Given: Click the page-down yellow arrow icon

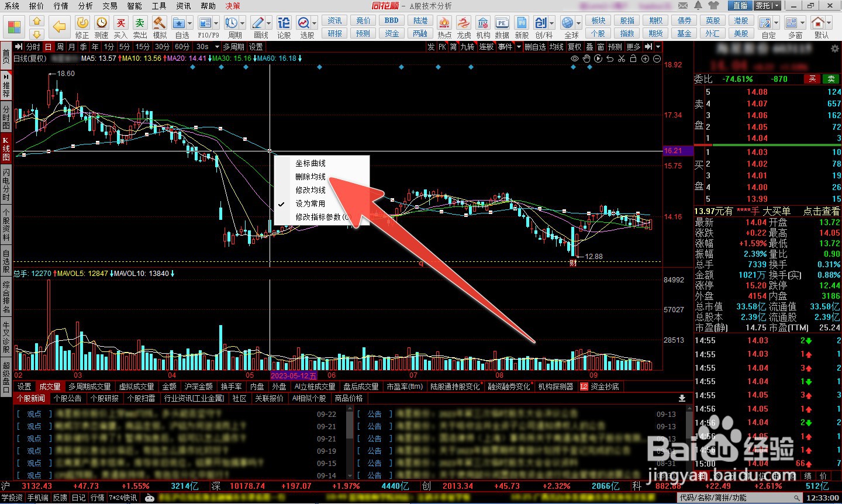Looking at the screenshot, I should (x=37, y=33).
